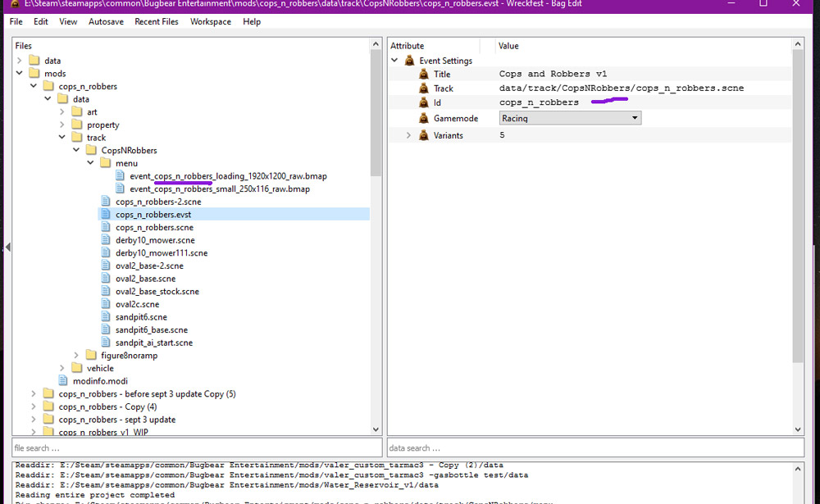
Task: Click the data search input field
Action: [595, 448]
